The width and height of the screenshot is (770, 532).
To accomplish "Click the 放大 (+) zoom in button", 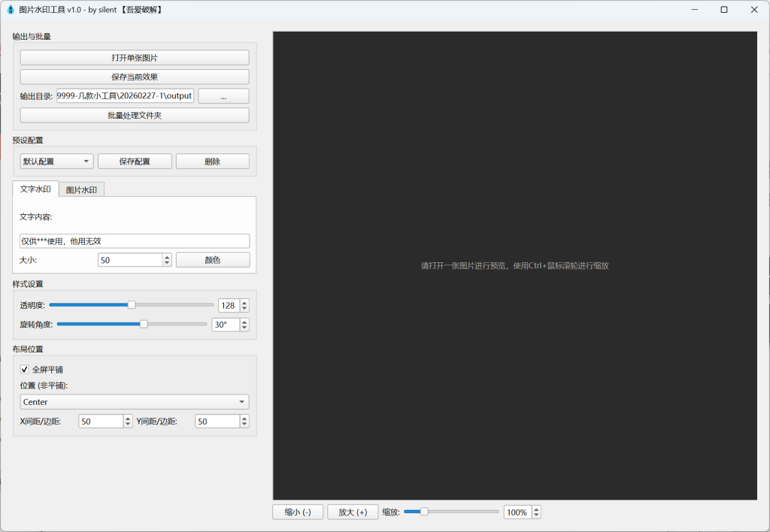I will coord(353,512).
